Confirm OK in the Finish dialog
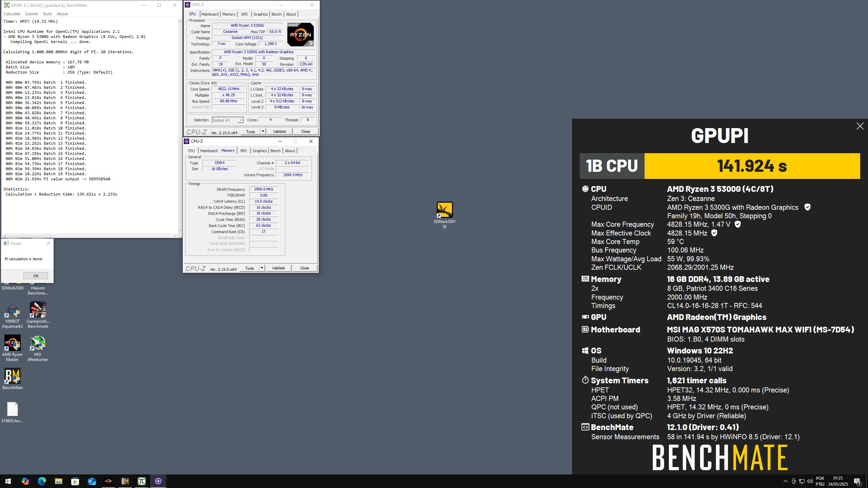The height and width of the screenshot is (488, 868). (36, 276)
